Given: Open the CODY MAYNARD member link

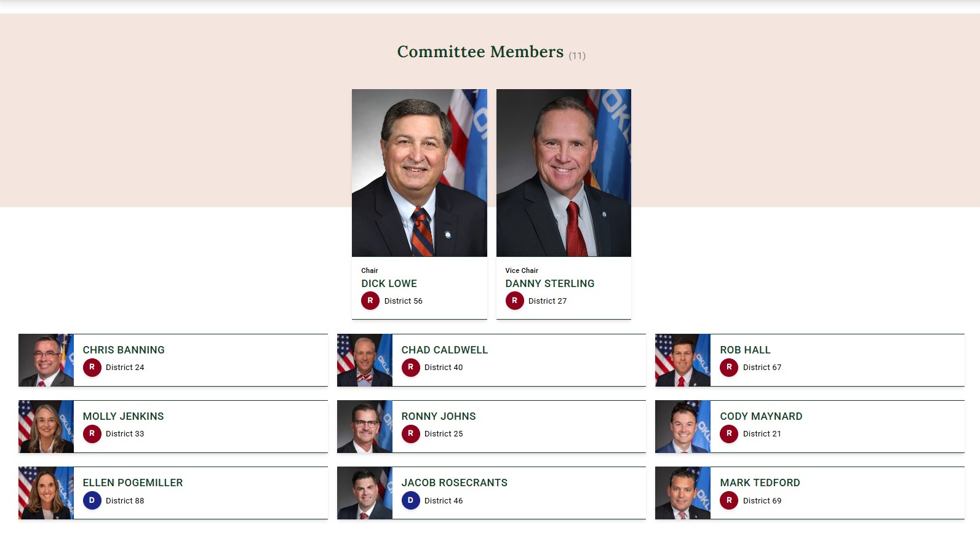Looking at the screenshot, I should pos(761,416).
